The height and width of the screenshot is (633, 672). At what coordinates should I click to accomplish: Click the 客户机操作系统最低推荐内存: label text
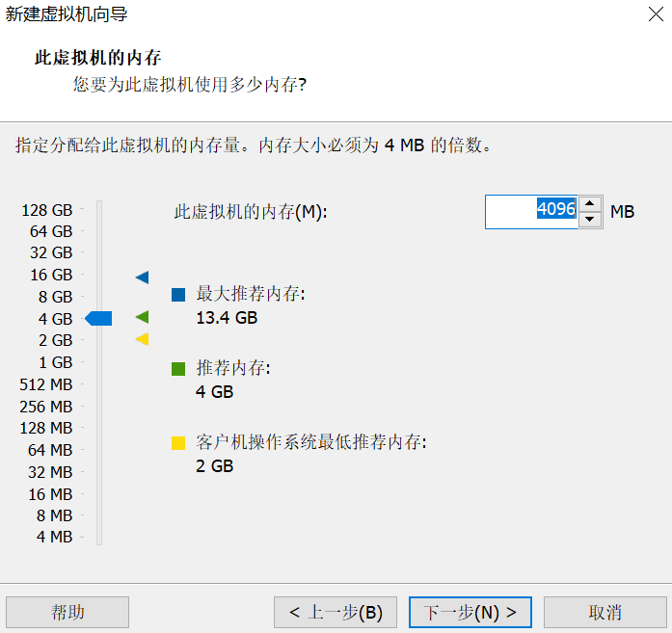click(311, 442)
